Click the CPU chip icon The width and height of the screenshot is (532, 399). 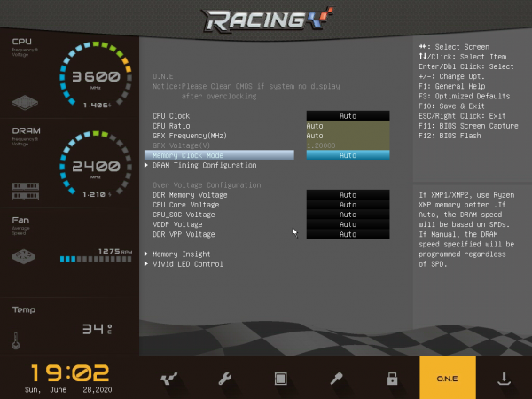(25, 103)
